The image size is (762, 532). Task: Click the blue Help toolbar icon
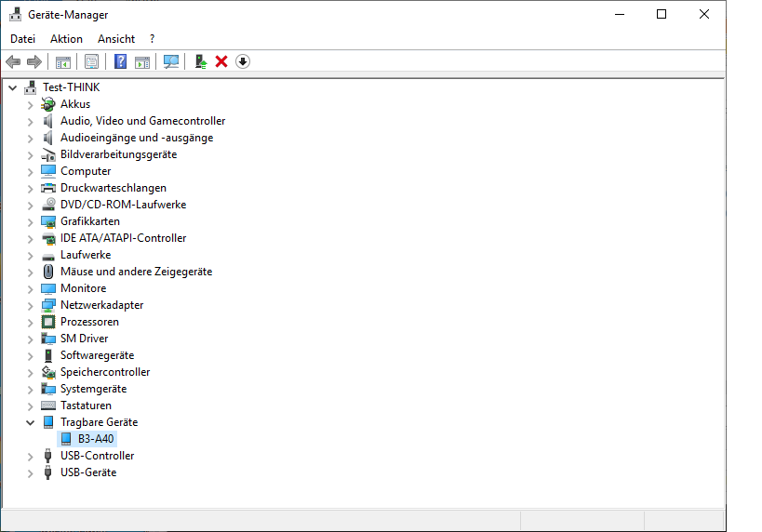point(120,61)
